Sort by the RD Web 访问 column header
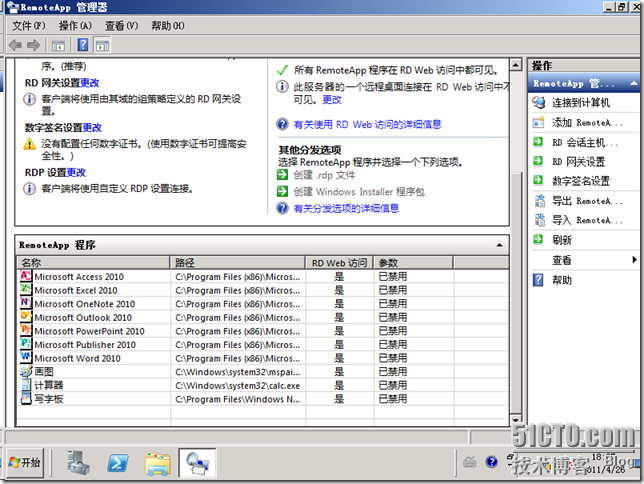The height and width of the screenshot is (484, 644). pyautogui.click(x=339, y=263)
